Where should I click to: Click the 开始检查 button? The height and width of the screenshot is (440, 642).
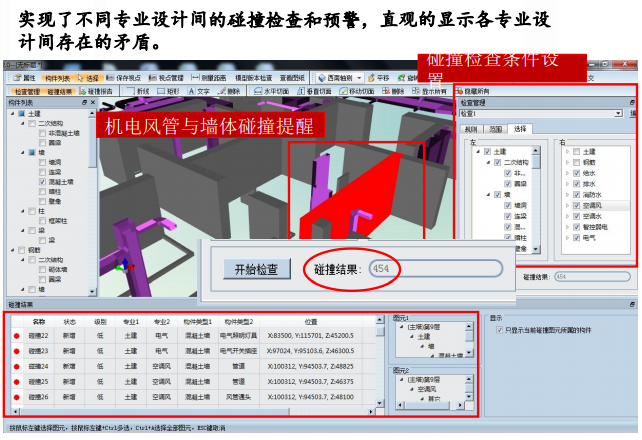(x=256, y=269)
